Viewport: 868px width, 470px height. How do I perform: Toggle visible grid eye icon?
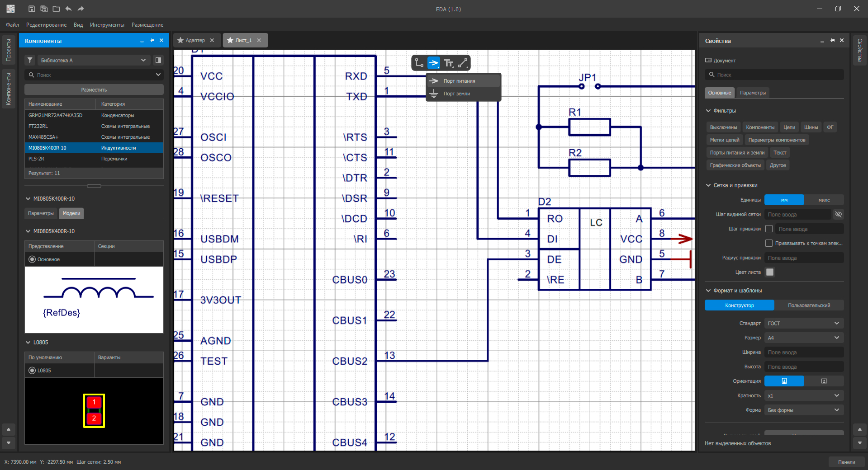839,214
